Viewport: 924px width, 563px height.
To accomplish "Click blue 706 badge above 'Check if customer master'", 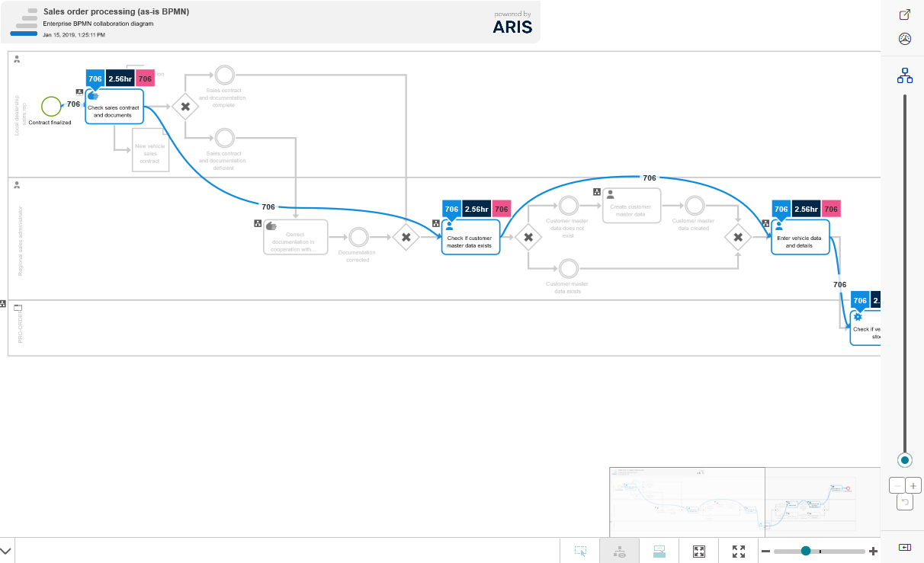I will click(451, 209).
